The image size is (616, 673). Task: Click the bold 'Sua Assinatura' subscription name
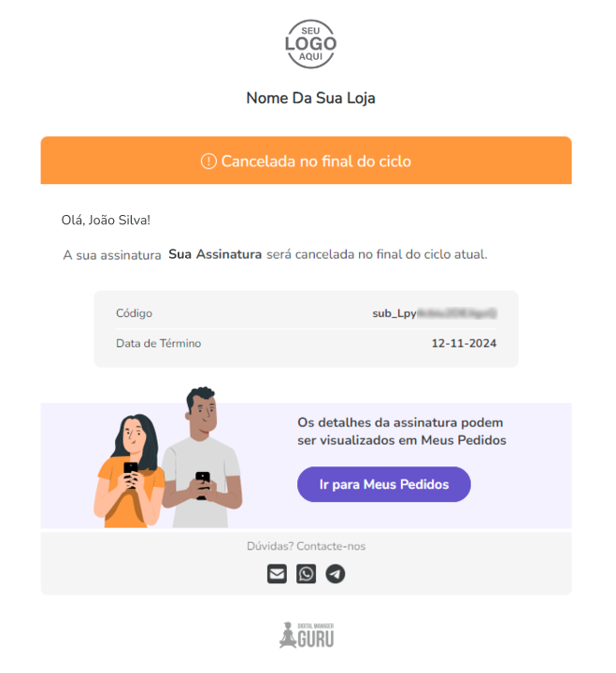[215, 253]
